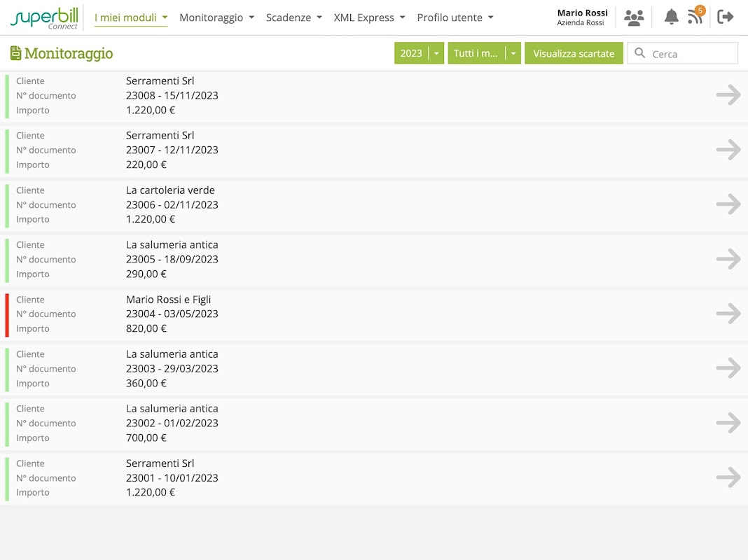Open document 23003 with its arrow

[728, 368]
